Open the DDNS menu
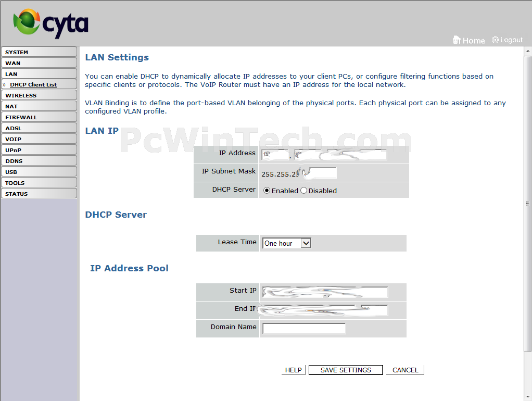The image size is (532, 401). click(39, 160)
